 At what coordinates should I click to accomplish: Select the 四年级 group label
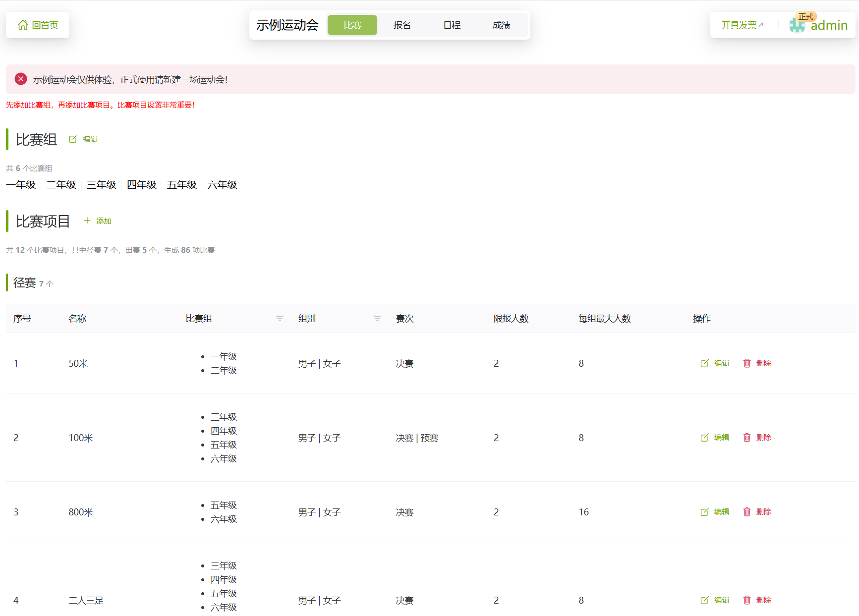141,185
